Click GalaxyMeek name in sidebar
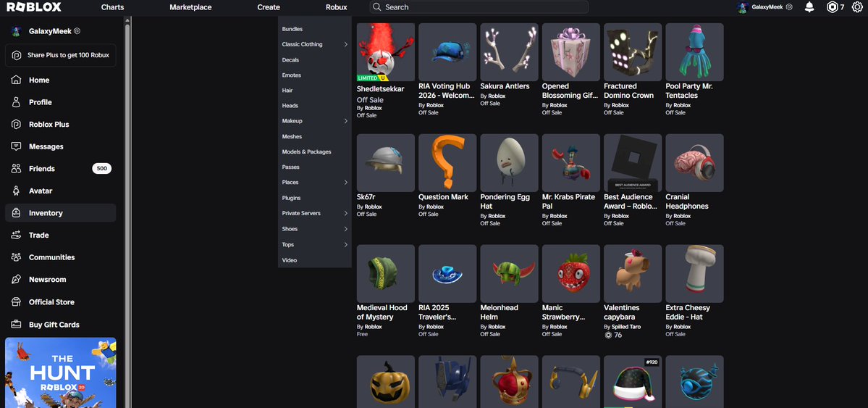This screenshot has width=868, height=408. pyautogui.click(x=50, y=32)
